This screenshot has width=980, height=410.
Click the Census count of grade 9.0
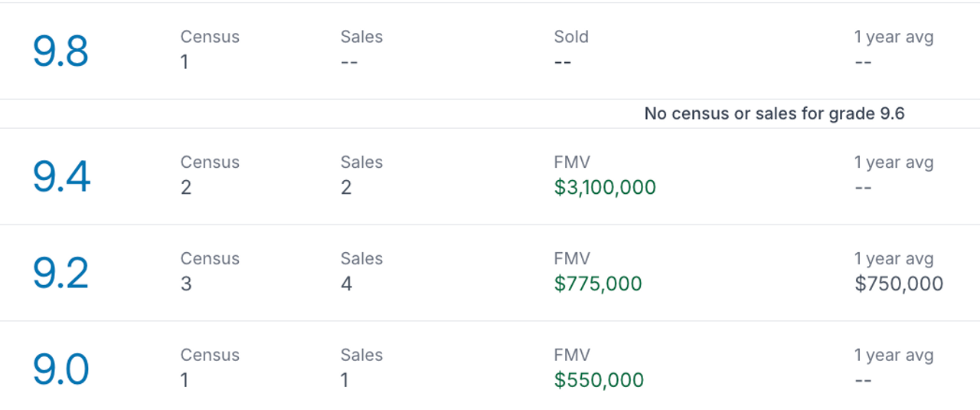[185, 381]
